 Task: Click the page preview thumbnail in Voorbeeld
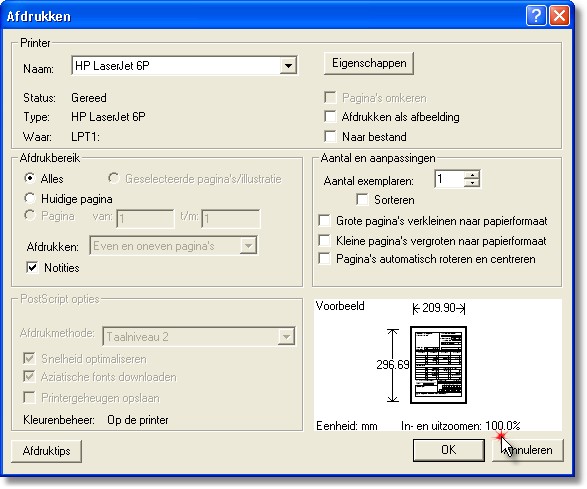pyautogui.click(x=438, y=365)
